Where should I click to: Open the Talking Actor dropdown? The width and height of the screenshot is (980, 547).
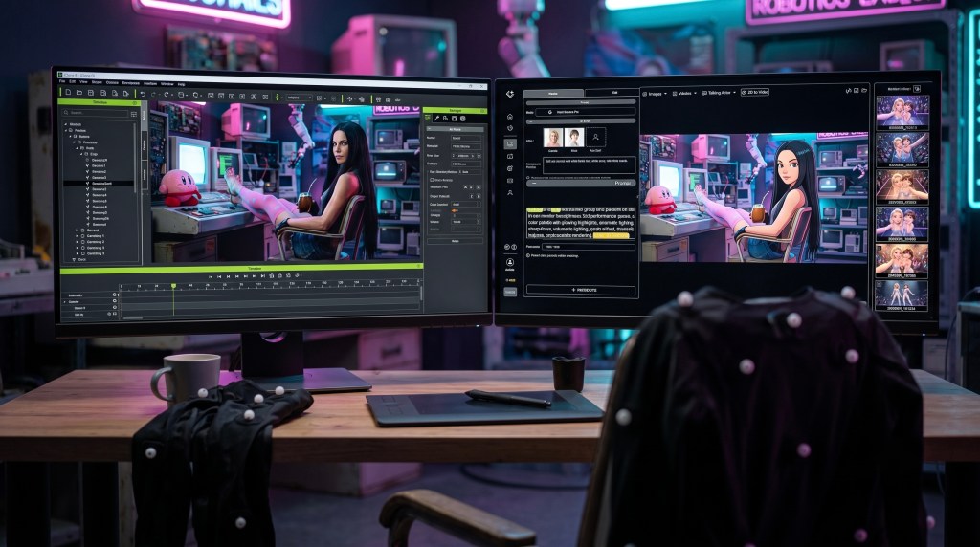point(719,93)
